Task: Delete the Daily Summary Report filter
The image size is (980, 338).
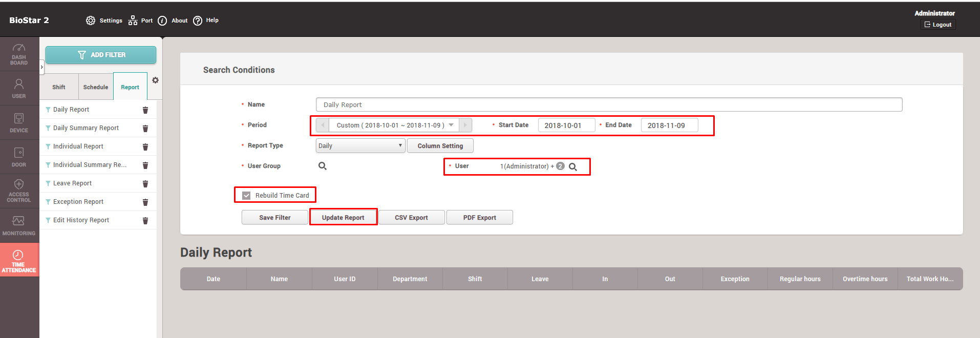Action: coord(145,129)
